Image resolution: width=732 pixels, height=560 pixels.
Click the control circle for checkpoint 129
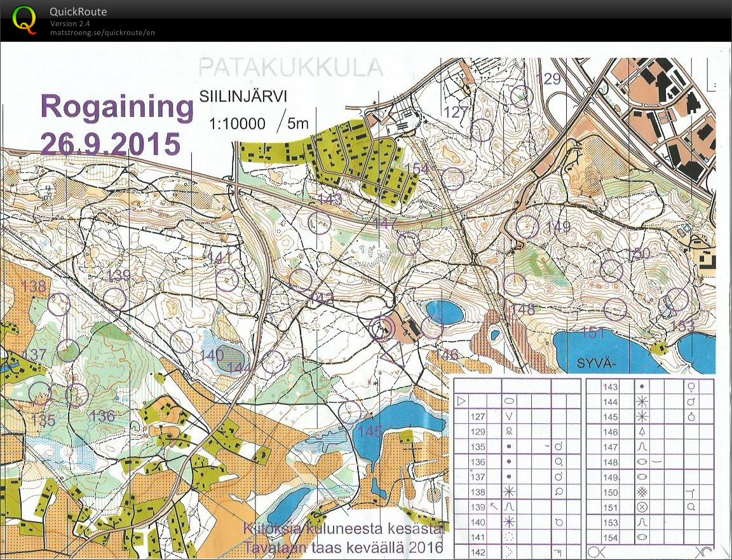[522, 95]
